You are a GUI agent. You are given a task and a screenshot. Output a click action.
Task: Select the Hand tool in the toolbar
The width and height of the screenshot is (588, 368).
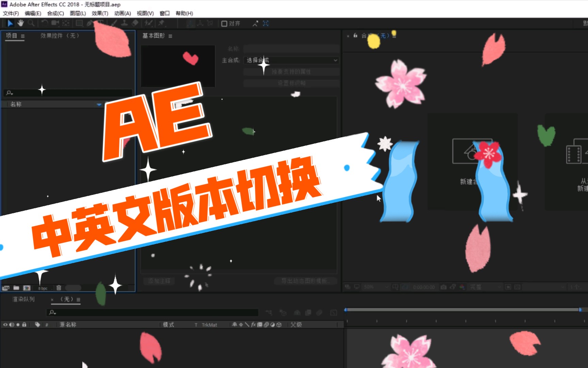(x=20, y=23)
